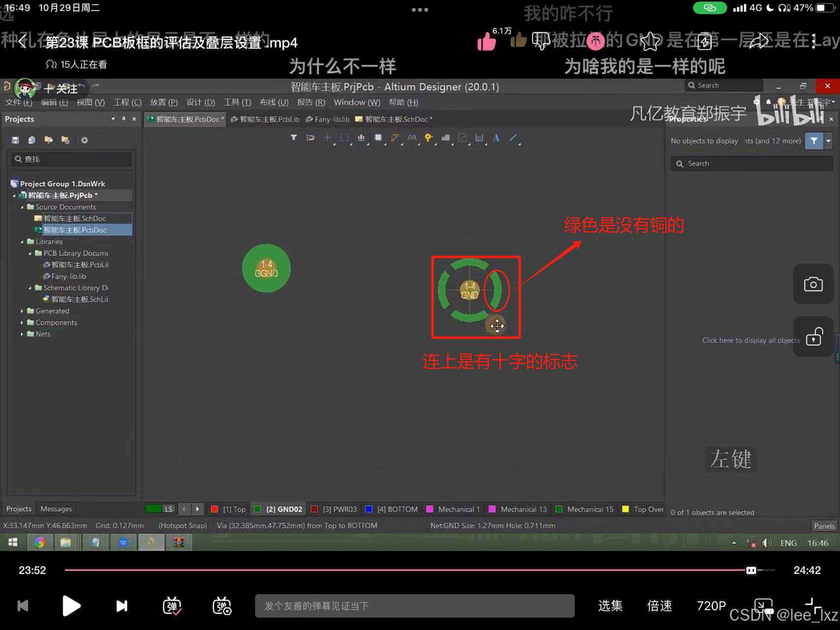
Task: Click the video progress bar
Action: click(419, 570)
